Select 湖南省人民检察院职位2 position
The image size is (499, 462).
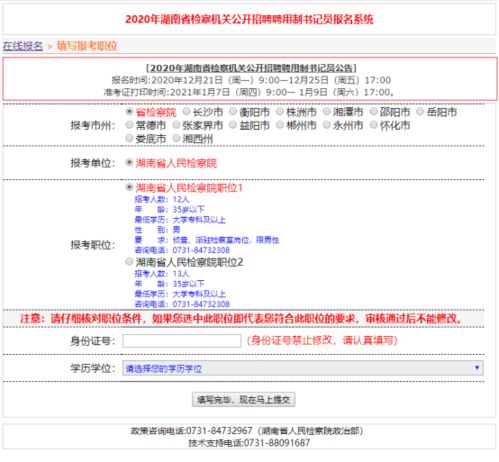129,262
